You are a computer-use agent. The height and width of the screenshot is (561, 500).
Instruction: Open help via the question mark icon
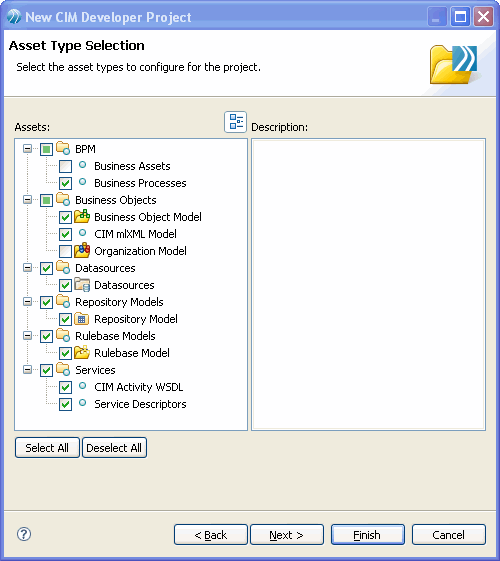[24, 534]
